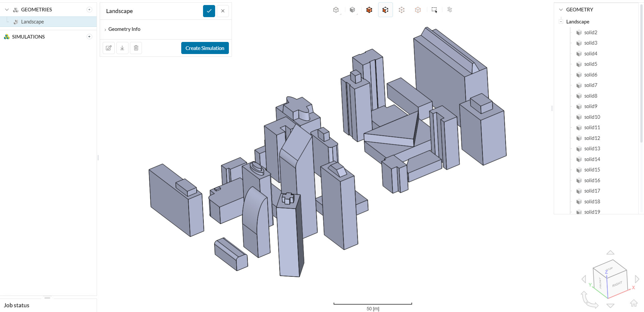The height and width of the screenshot is (312, 644).
Task: Select solid10 in the geometry tree
Action: [592, 117]
